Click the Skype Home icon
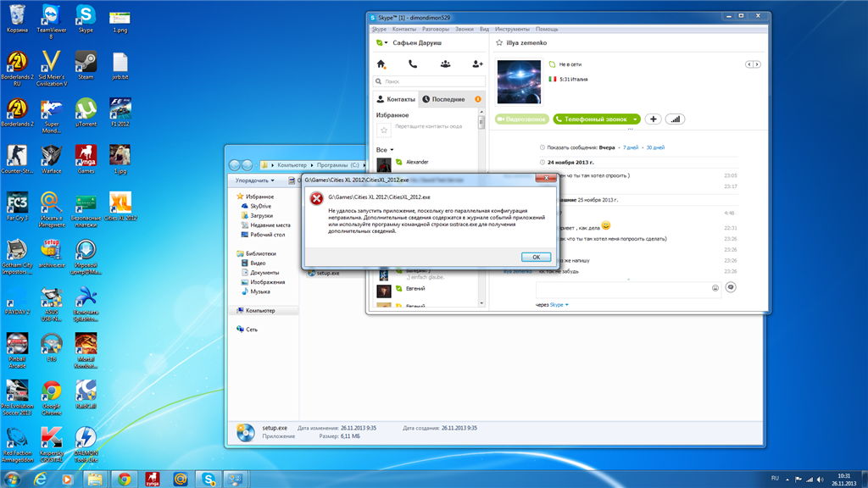Viewport: 868px width, 488px height. [381, 64]
